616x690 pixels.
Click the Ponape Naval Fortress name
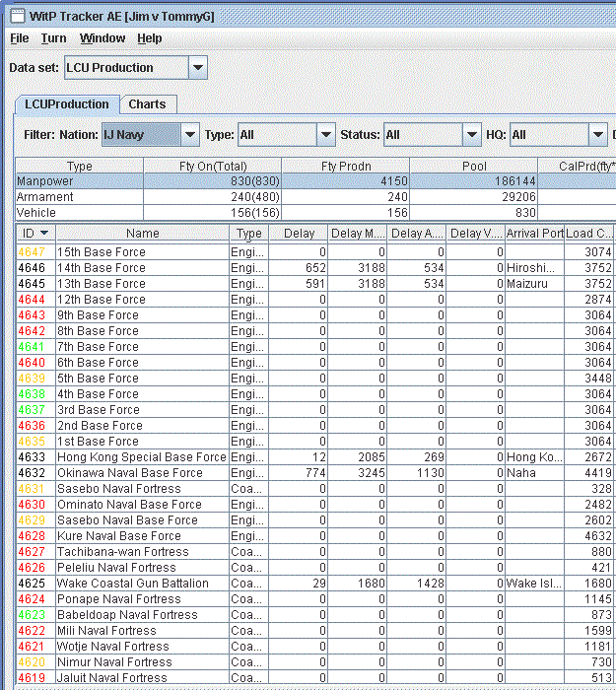119,599
